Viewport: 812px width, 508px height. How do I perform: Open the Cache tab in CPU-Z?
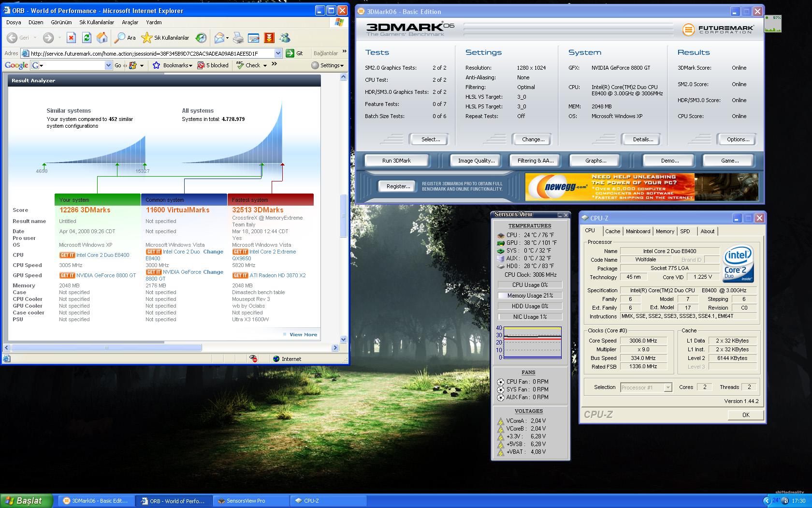coord(612,231)
